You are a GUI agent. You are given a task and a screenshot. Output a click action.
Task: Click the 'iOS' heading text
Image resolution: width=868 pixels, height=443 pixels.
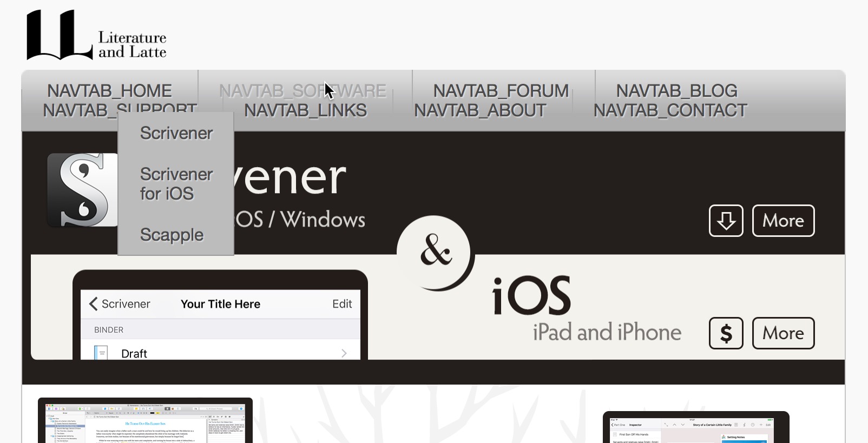[531, 295]
